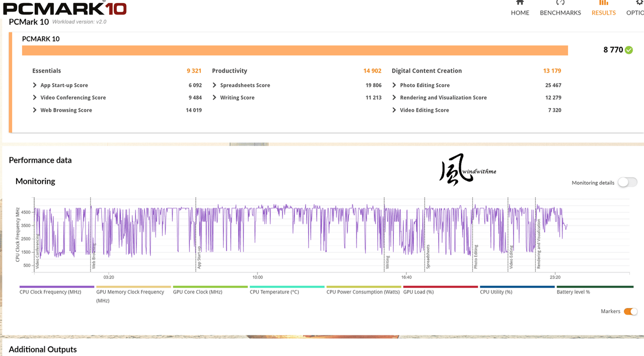
Task: Click the Web Browsing chart marker
Action: tap(94, 255)
